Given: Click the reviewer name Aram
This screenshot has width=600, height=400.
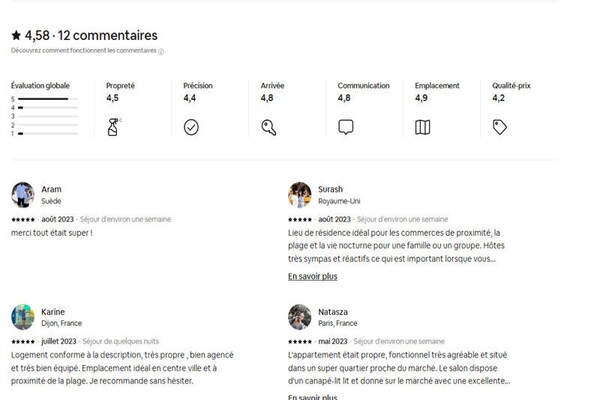Looking at the screenshot, I should point(51,189).
